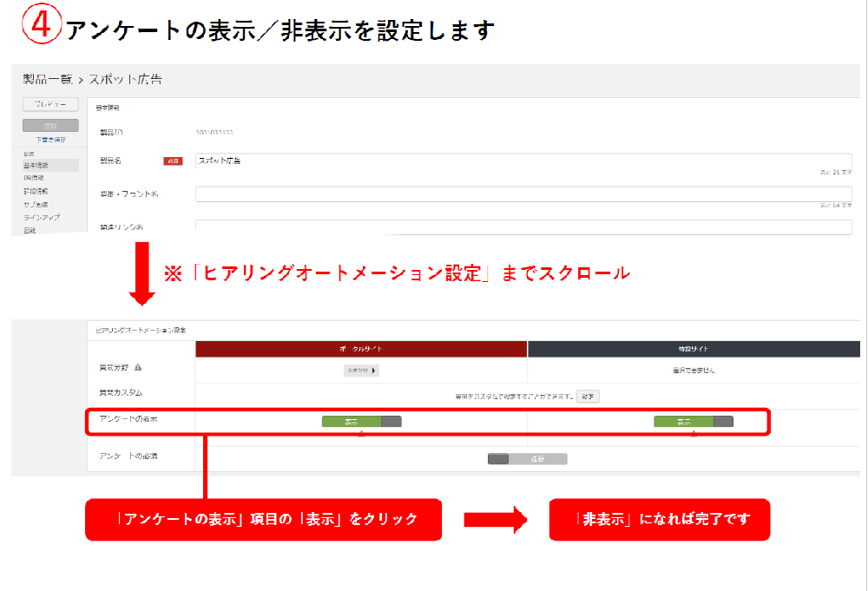This screenshot has height=591, width=868.
Task: Click the プレビュー button
Action: pyautogui.click(x=50, y=104)
